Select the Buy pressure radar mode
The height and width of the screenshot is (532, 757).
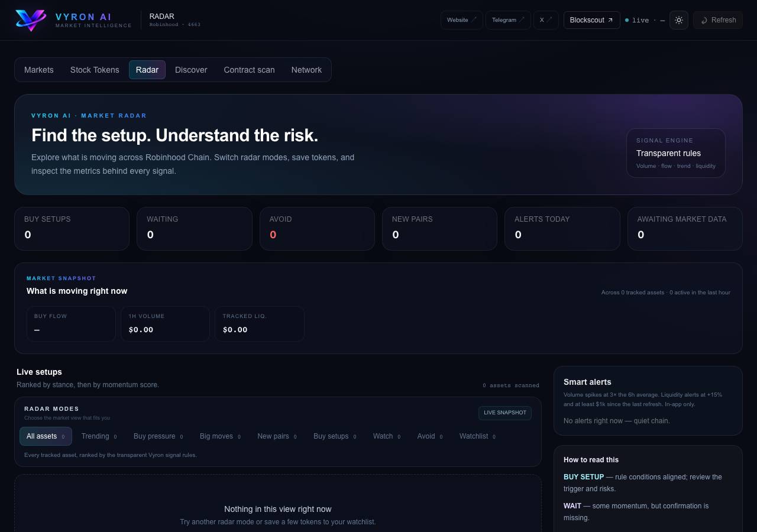[x=158, y=436]
